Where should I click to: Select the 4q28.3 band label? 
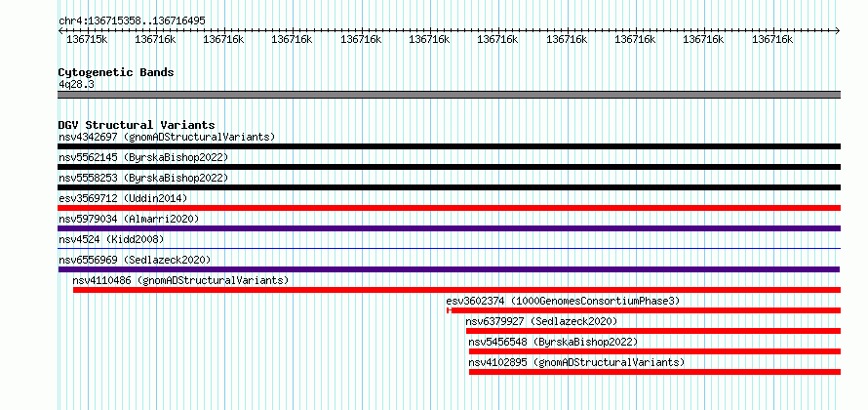pyautogui.click(x=76, y=84)
